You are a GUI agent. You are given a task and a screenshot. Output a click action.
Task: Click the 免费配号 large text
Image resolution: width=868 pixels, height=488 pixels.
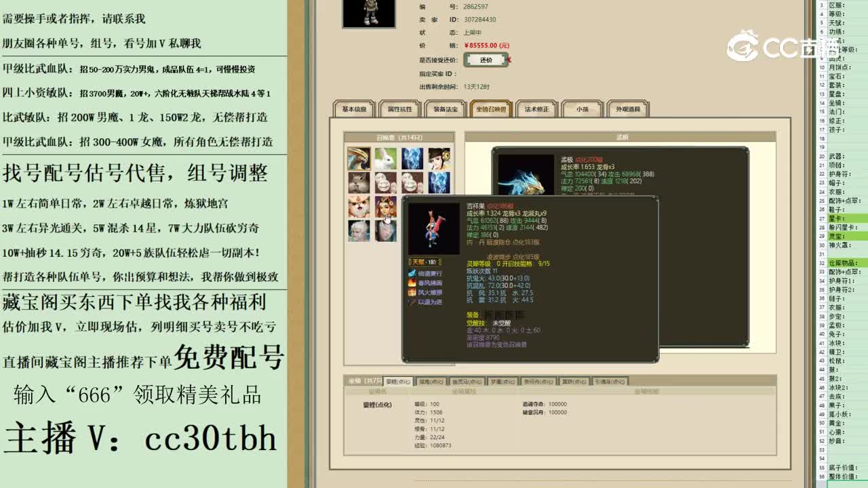coord(229,357)
